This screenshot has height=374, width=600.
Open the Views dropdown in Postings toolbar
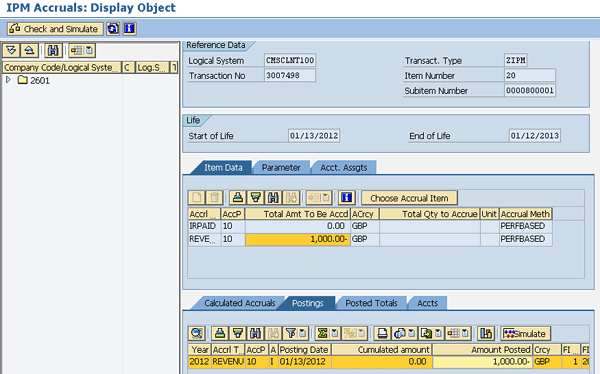click(x=404, y=333)
